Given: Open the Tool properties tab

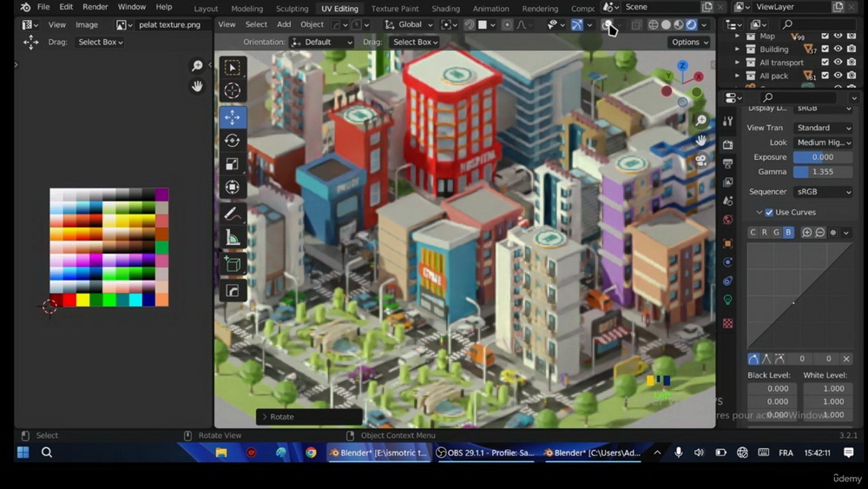Looking at the screenshot, I should tap(728, 122).
